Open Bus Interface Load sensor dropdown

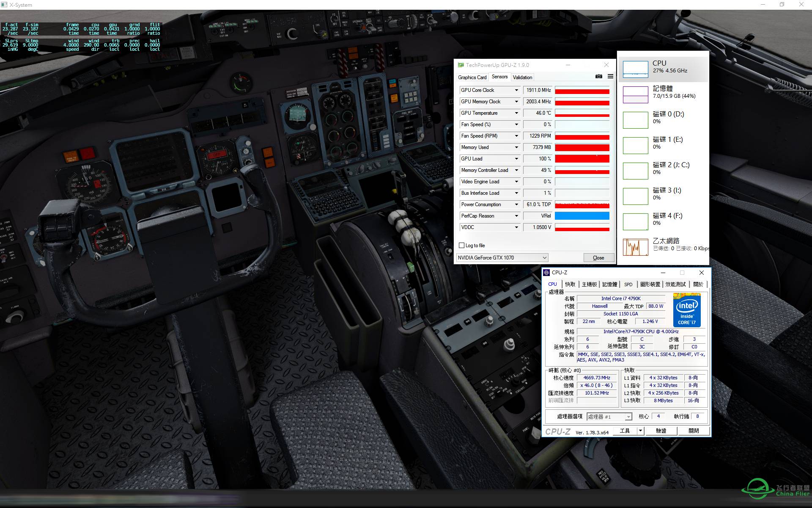point(516,193)
